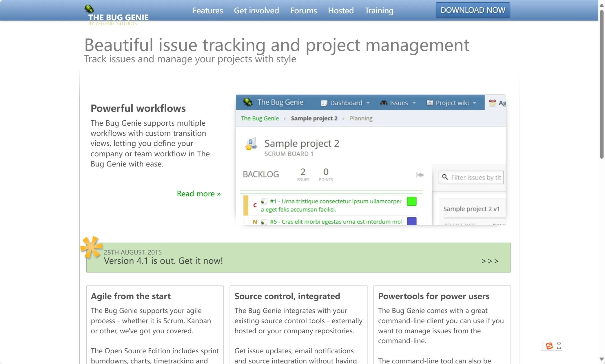The height and width of the screenshot is (364, 605).
Task: Click the orange asterisk news icon
Action: (91, 248)
